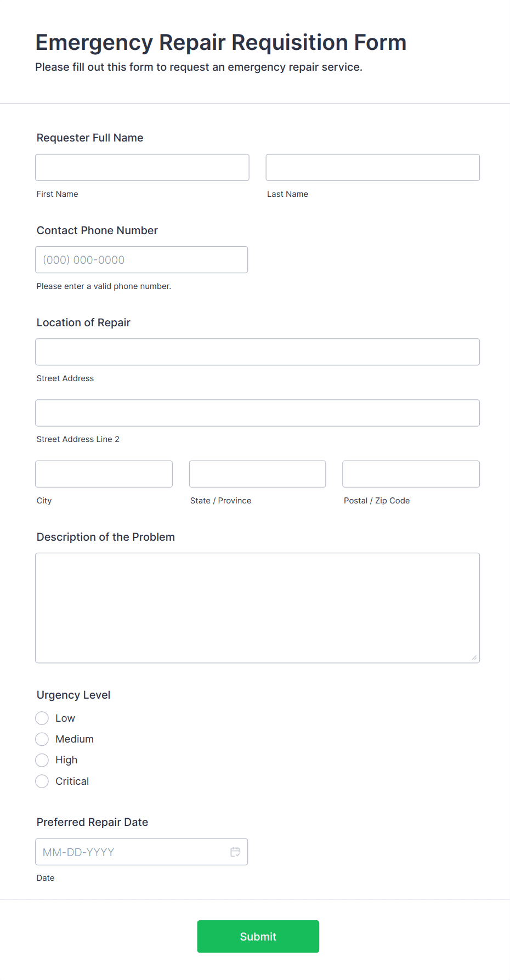The height and width of the screenshot is (980, 510).
Task: Focus the City input field
Action: point(104,473)
